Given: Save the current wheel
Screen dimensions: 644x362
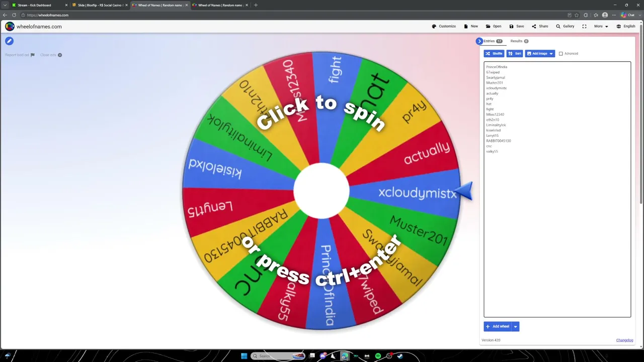Looking at the screenshot, I should 516,26.
